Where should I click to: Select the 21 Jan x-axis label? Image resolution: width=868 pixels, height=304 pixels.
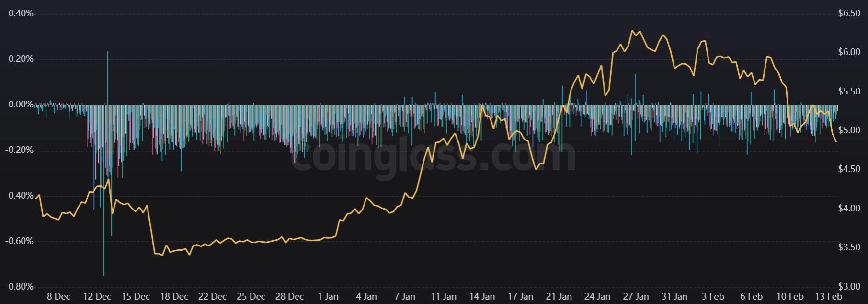[559, 296]
